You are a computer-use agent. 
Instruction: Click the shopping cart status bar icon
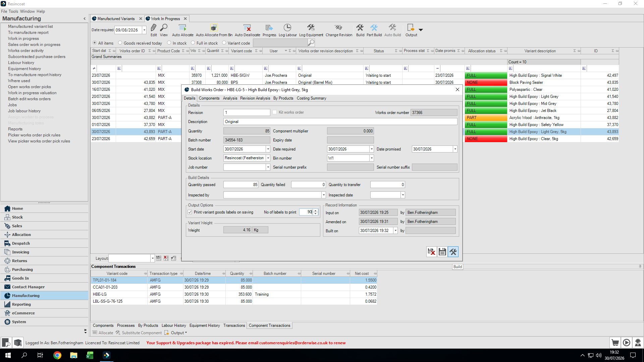[x=615, y=343]
